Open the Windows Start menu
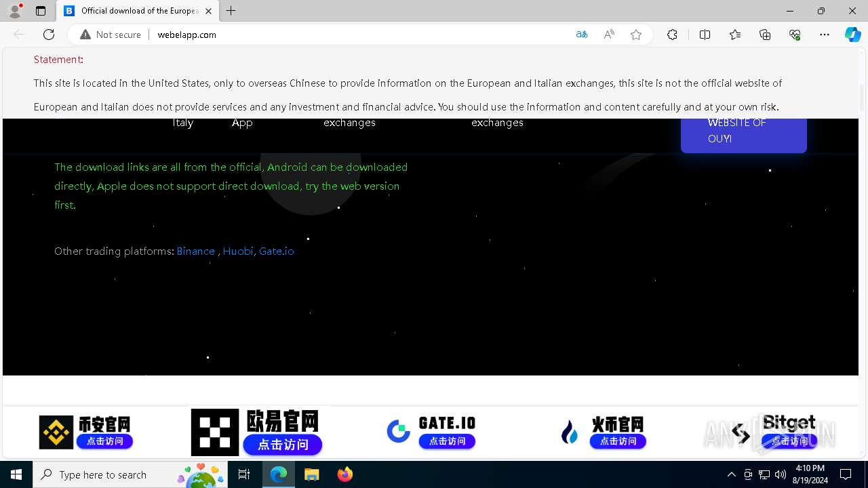The height and width of the screenshot is (488, 868). (x=16, y=474)
